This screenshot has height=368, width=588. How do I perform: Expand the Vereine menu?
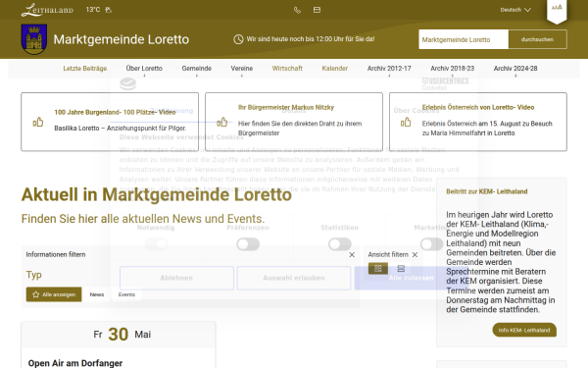241,69
